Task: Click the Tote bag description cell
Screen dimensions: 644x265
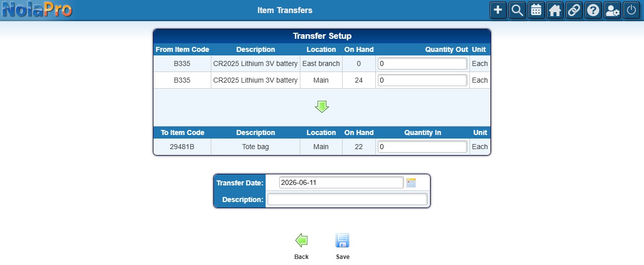Action: click(256, 147)
